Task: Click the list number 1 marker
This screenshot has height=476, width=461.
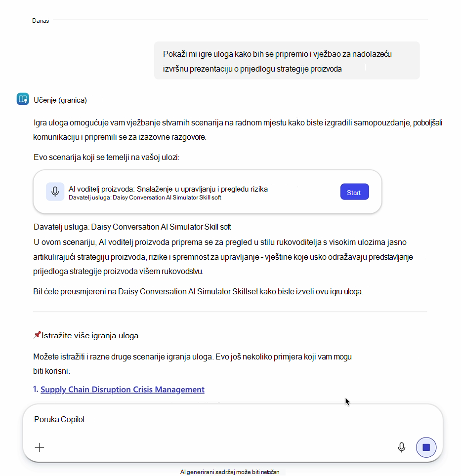Action: pos(36,389)
